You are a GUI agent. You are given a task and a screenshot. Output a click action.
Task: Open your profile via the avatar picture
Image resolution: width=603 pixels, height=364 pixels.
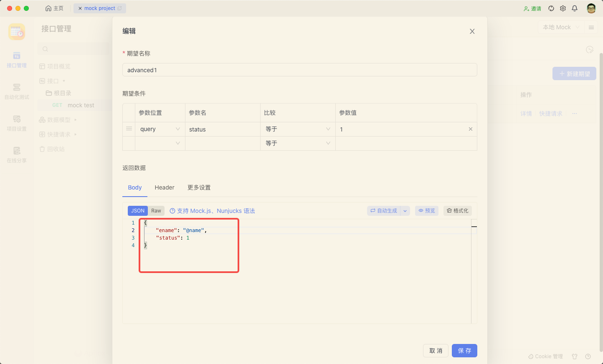[x=591, y=8]
